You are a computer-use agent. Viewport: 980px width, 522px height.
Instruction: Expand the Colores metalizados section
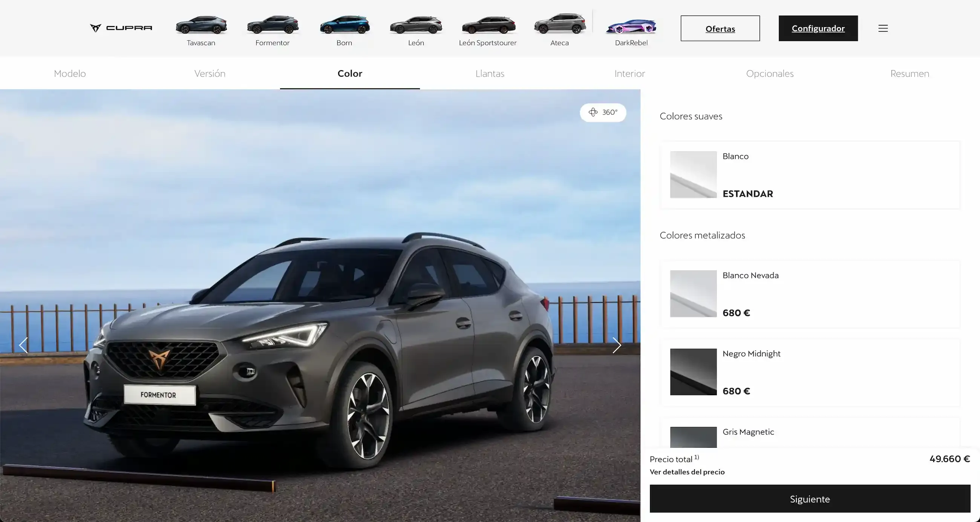pyautogui.click(x=702, y=235)
